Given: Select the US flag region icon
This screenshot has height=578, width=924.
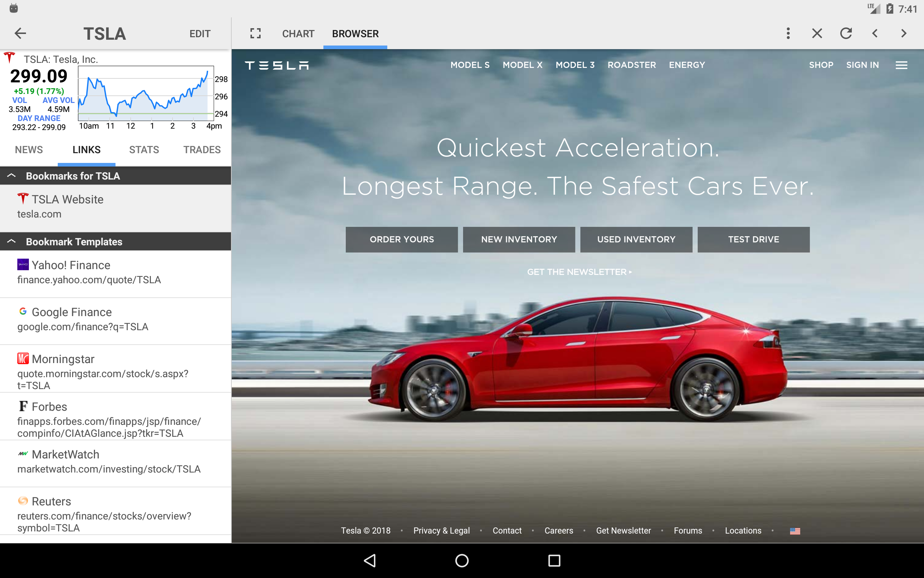Looking at the screenshot, I should pos(795,531).
